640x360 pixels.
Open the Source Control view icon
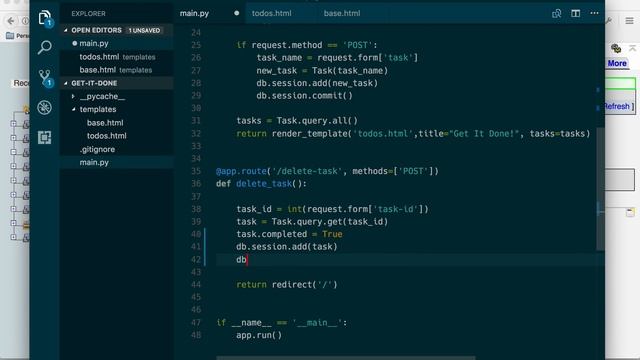(x=44, y=78)
